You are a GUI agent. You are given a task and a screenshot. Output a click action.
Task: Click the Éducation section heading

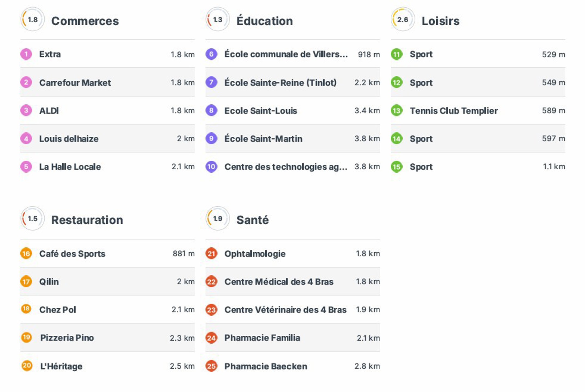click(x=264, y=21)
